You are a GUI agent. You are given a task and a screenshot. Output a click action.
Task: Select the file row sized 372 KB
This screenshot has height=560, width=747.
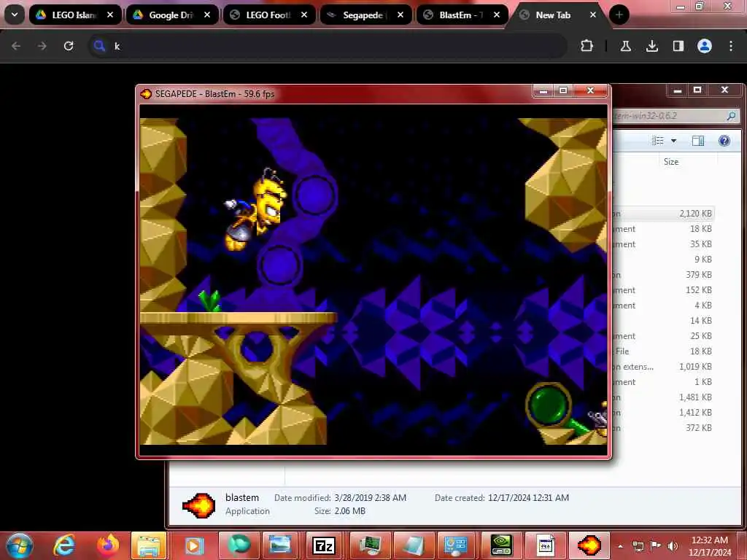(663, 427)
